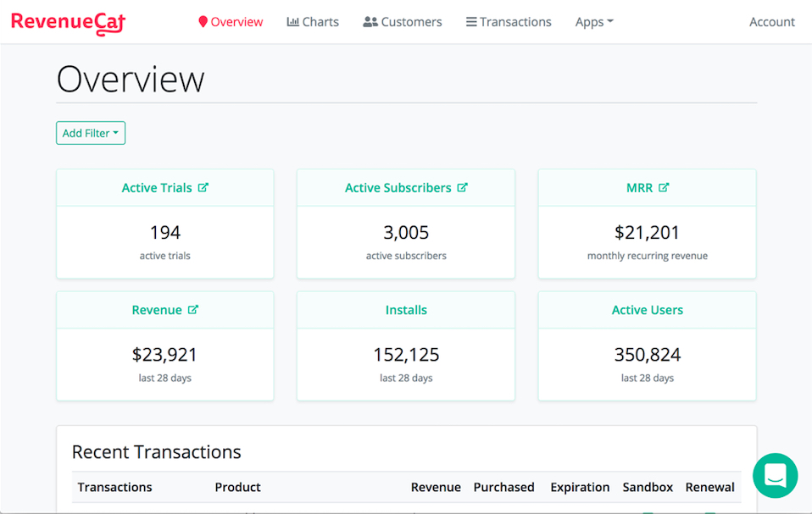Click the Installs card title
The image size is (812, 514).
(x=406, y=310)
